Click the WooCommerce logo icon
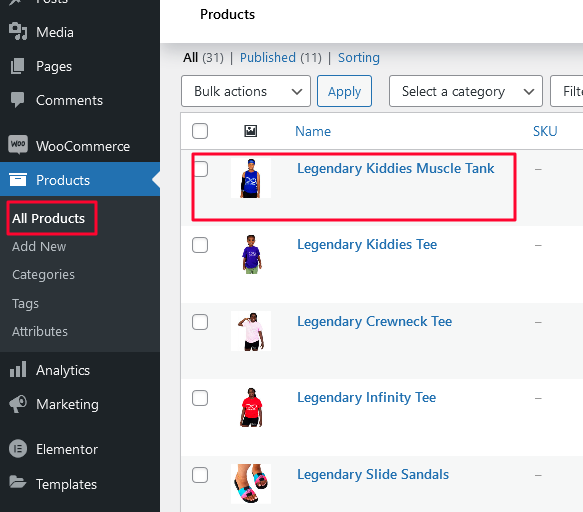 [18, 145]
